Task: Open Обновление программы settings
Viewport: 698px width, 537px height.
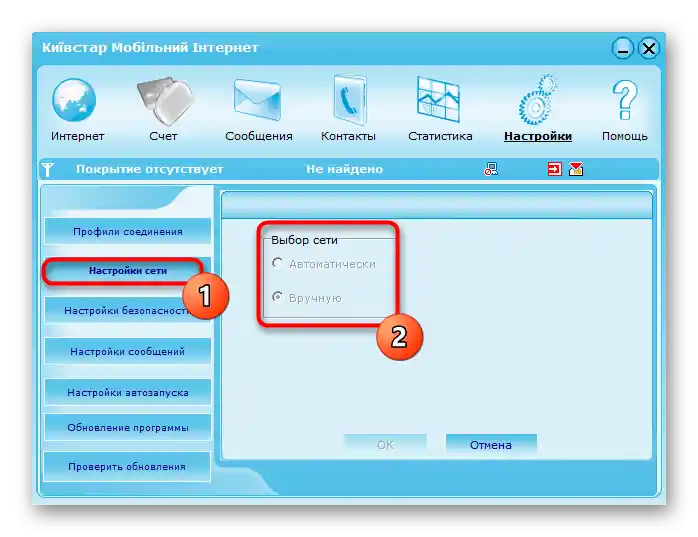Action: coord(128,427)
